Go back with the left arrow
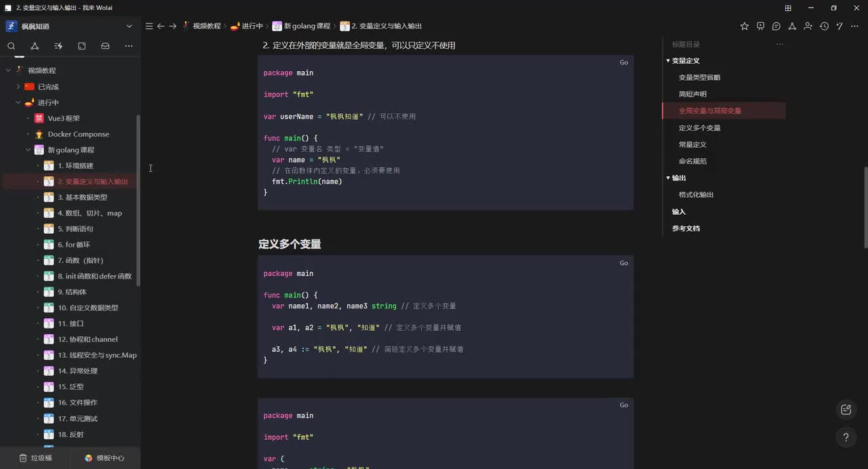 click(161, 26)
